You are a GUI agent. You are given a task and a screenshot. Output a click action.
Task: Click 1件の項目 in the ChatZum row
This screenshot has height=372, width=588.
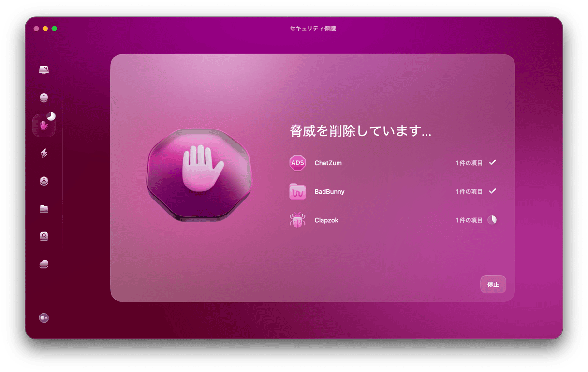[469, 163]
